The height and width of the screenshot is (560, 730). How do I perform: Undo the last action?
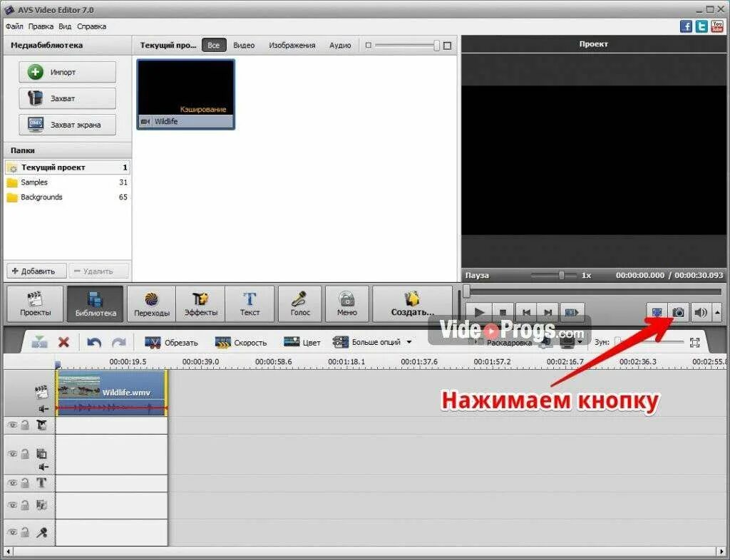[x=95, y=342]
